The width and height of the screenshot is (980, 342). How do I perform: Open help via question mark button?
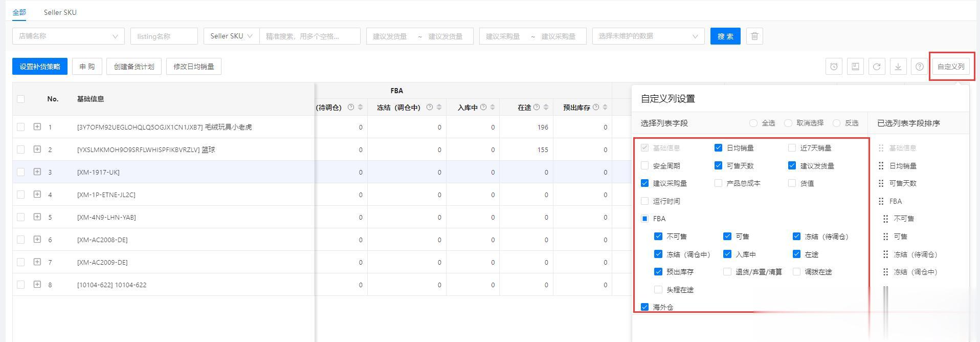pos(920,67)
